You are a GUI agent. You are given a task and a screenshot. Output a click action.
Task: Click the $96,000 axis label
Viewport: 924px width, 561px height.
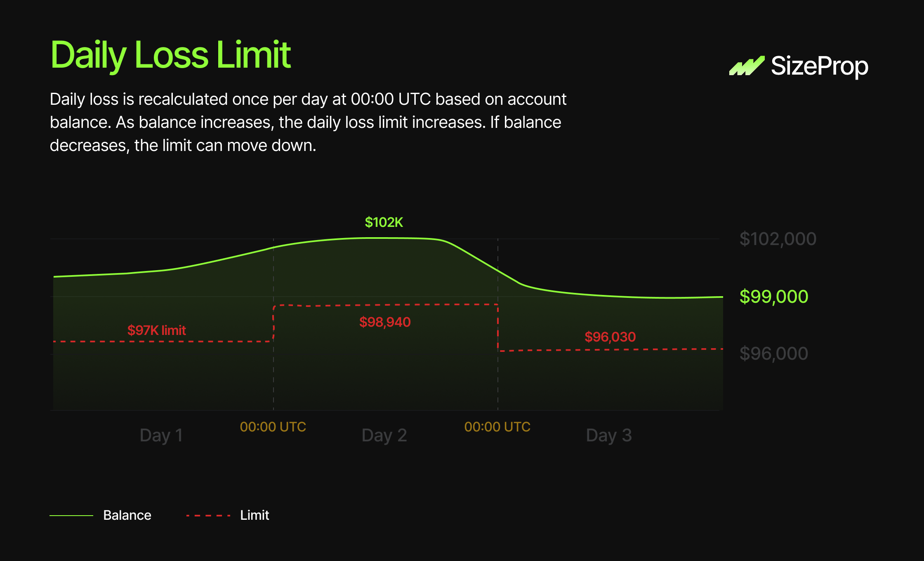773,354
